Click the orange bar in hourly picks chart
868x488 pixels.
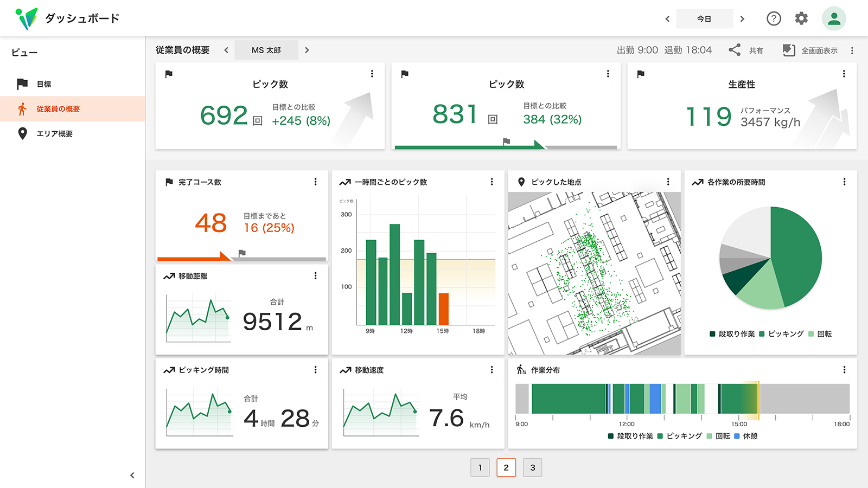(x=443, y=309)
